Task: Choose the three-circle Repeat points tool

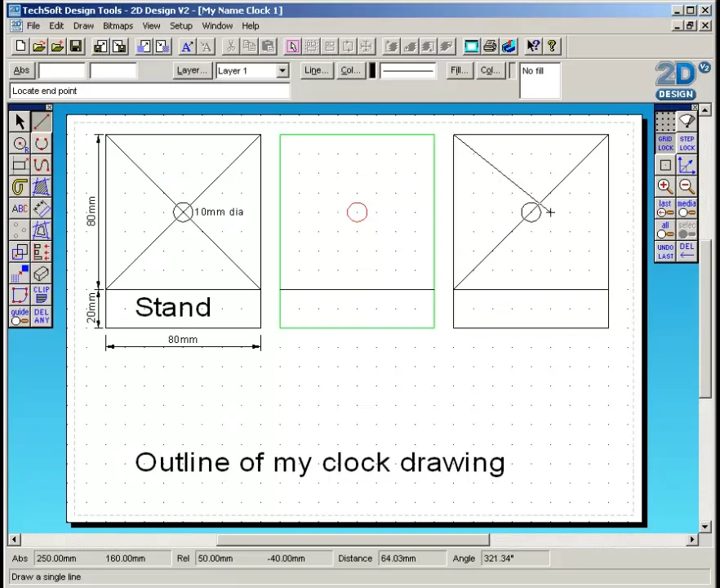Action: pyautogui.click(x=20, y=230)
